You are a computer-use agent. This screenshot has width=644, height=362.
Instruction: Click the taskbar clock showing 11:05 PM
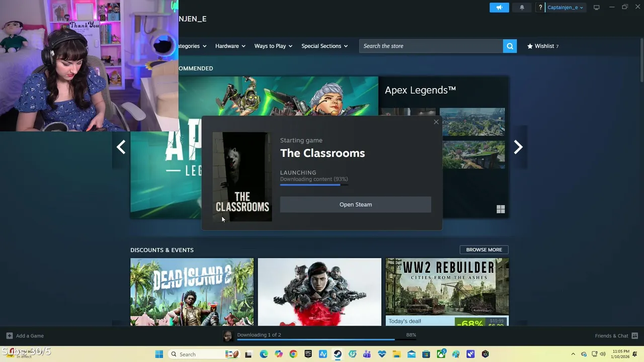pyautogui.click(x=621, y=354)
